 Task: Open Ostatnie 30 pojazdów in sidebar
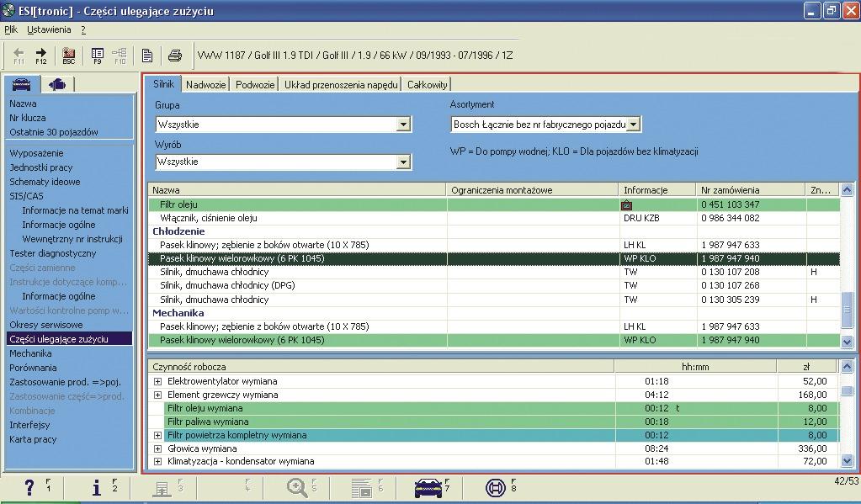[53, 132]
